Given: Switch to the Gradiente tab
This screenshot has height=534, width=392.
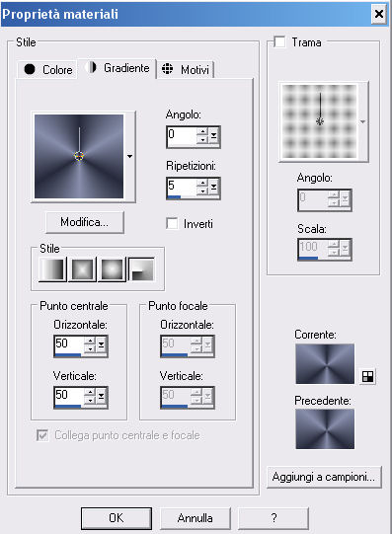Looking at the screenshot, I should pyautogui.click(x=117, y=68).
